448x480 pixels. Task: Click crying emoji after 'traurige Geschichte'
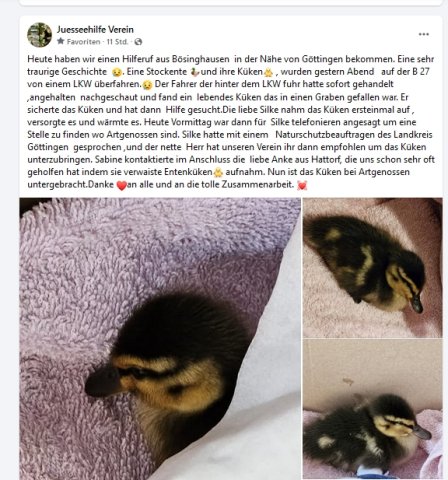tap(117, 72)
